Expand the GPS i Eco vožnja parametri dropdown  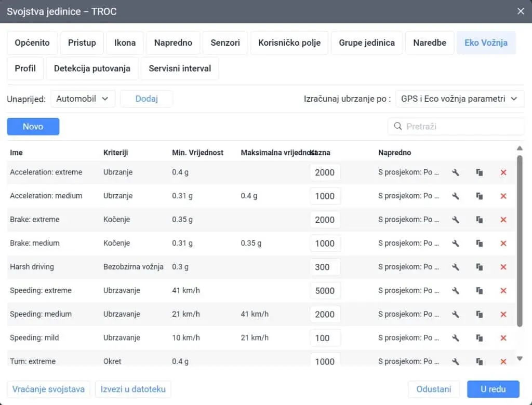(459, 99)
